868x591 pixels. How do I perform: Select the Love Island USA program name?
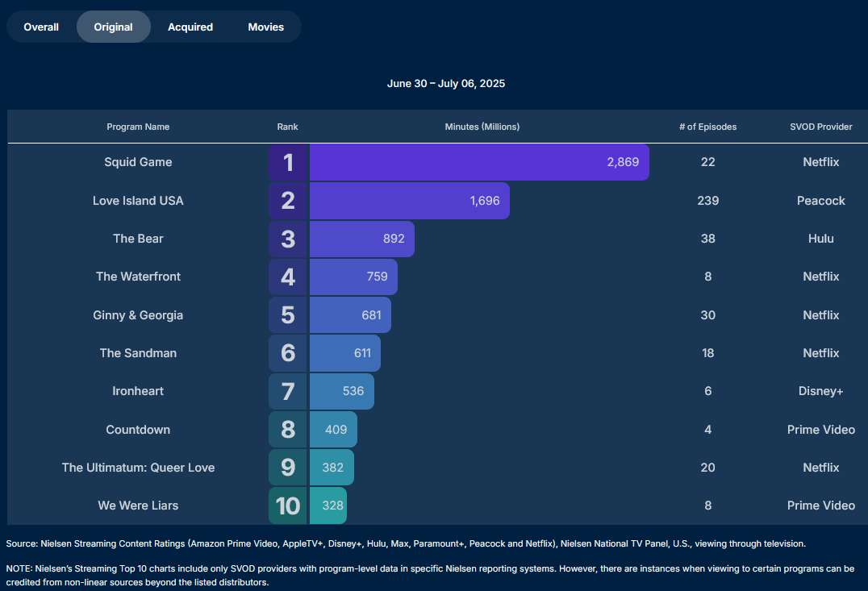point(138,201)
